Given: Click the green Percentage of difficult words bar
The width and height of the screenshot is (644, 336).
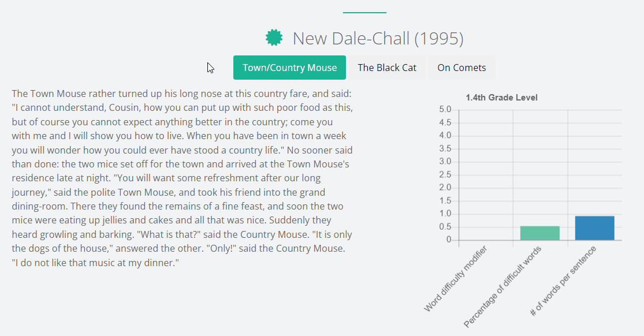Looking at the screenshot, I should (539, 233).
